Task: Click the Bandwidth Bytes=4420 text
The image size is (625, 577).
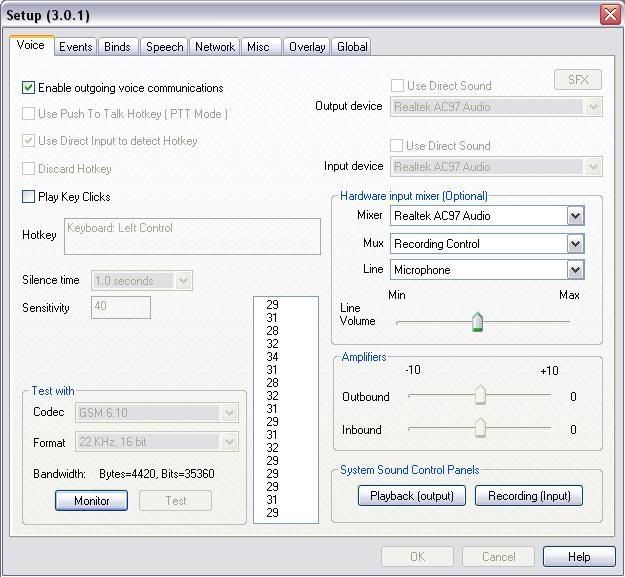Action: [x=157, y=474]
